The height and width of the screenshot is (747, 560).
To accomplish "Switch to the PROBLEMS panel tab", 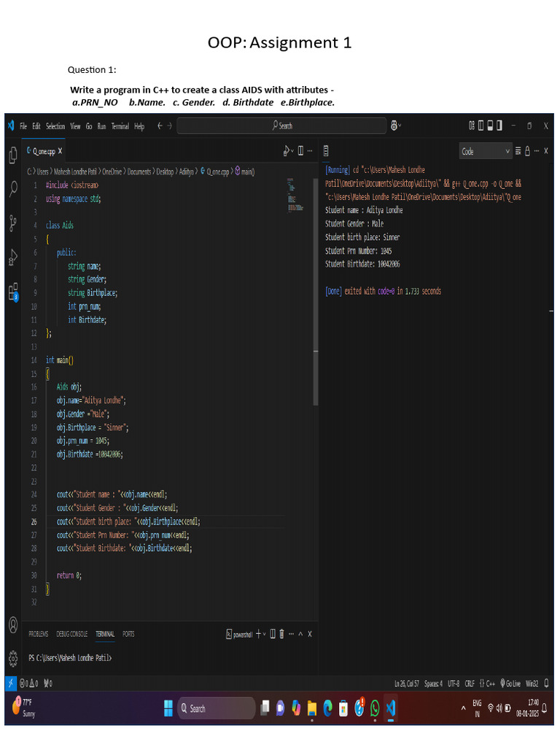I will [38, 634].
